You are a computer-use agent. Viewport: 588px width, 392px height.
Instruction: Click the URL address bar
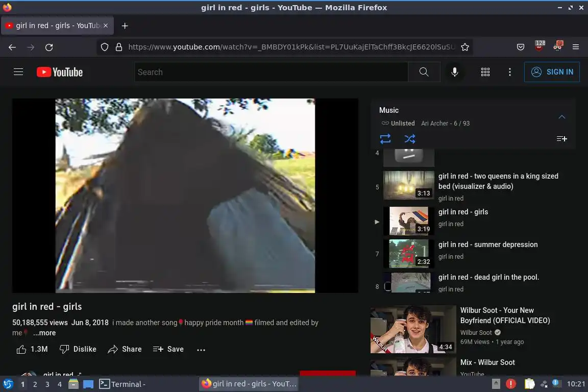(291, 47)
